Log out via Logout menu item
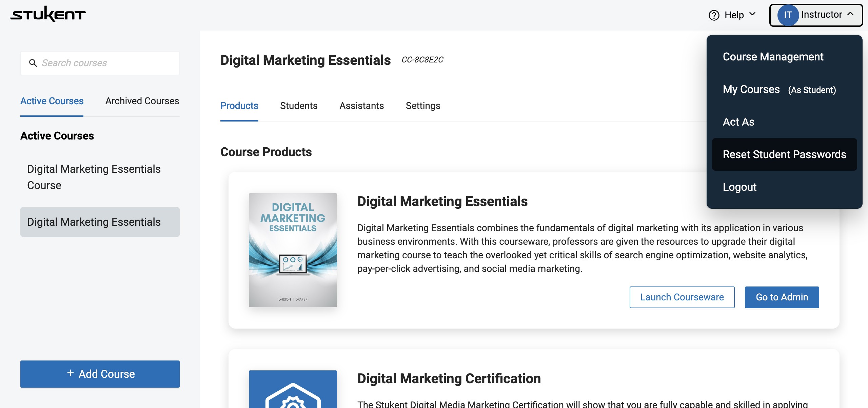 (739, 187)
